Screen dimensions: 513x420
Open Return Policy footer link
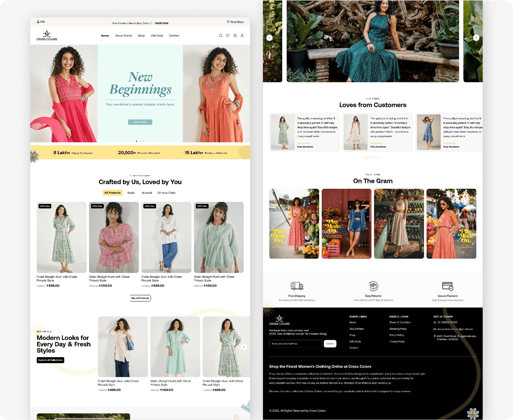tap(397, 335)
